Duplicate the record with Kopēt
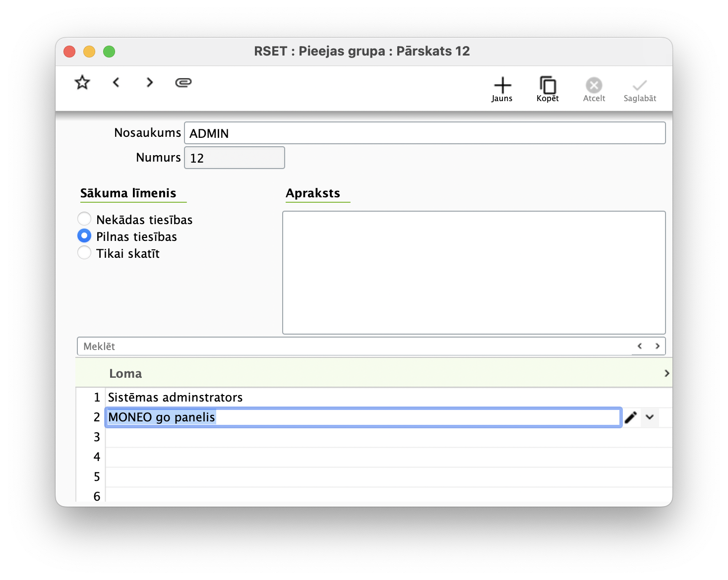 [547, 89]
